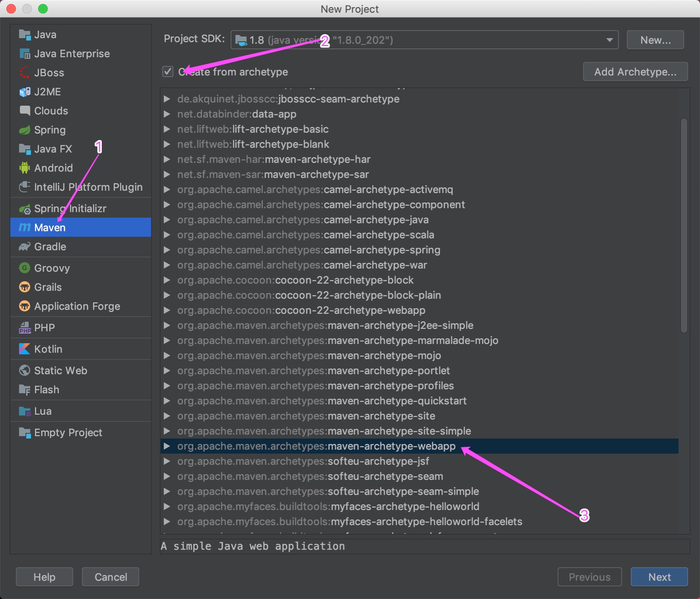Click the Maven 'm' icon
The height and width of the screenshot is (599, 700).
coord(25,227)
